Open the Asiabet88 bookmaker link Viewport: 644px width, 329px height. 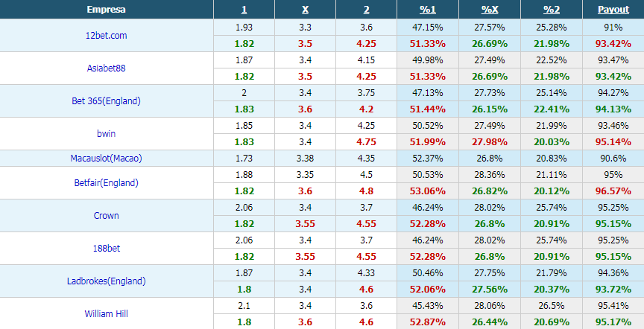107,68
